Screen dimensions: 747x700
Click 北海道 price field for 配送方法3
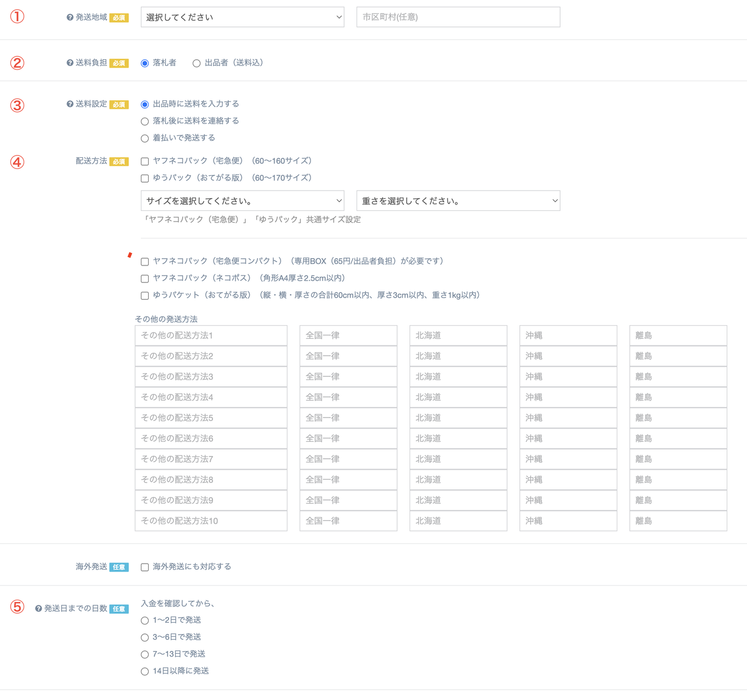(x=458, y=376)
